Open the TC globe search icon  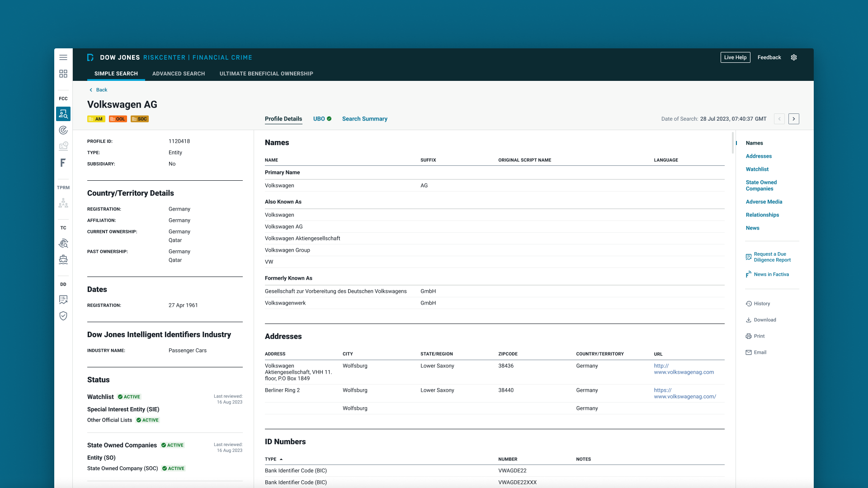(x=63, y=244)
